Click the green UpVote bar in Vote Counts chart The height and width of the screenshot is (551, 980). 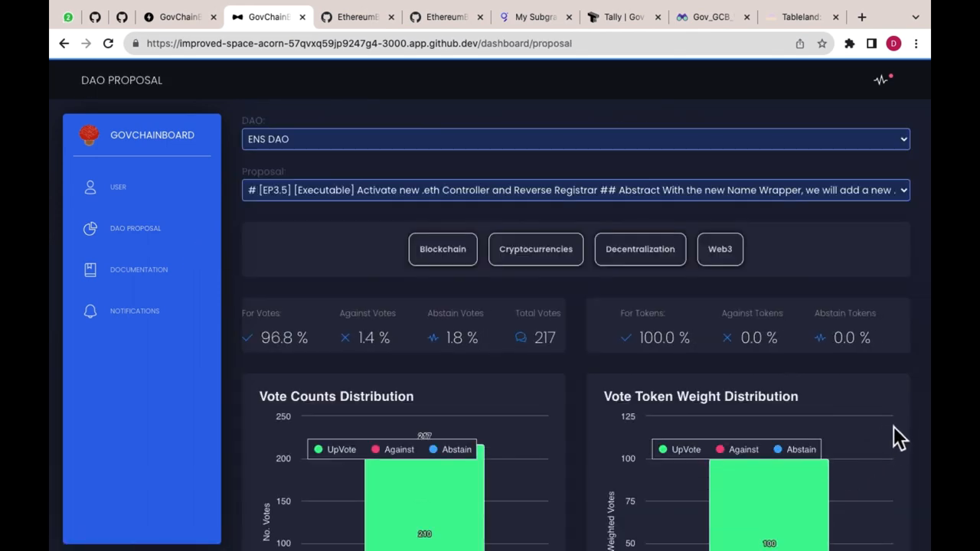[424, 497]
